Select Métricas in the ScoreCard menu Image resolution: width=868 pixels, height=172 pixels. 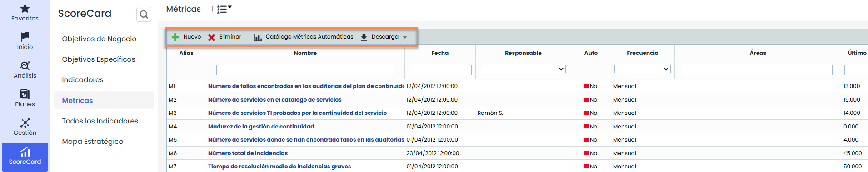104,100
